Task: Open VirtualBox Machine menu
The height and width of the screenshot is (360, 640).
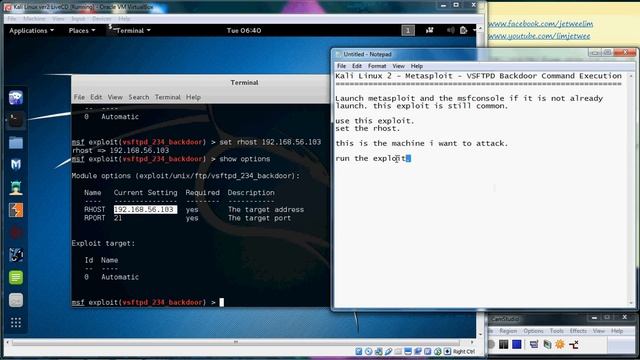Action: point(34,19)
